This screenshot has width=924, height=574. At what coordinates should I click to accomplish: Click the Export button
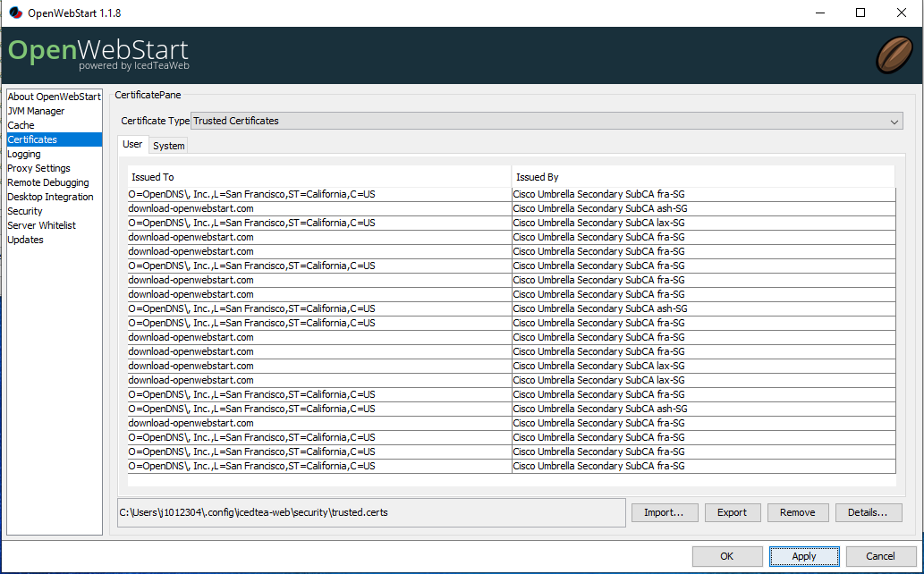click(x=733, y=512)
